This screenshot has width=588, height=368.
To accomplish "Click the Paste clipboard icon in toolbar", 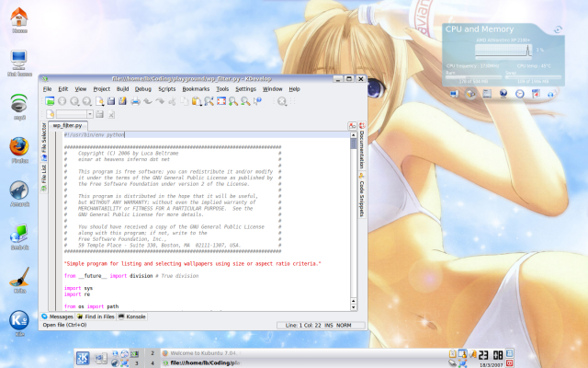I will pyautogui.click(x=197, y=100).
